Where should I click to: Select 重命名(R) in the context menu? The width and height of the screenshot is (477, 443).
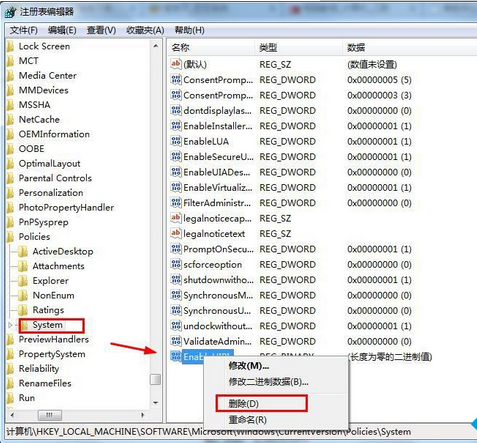247,420
